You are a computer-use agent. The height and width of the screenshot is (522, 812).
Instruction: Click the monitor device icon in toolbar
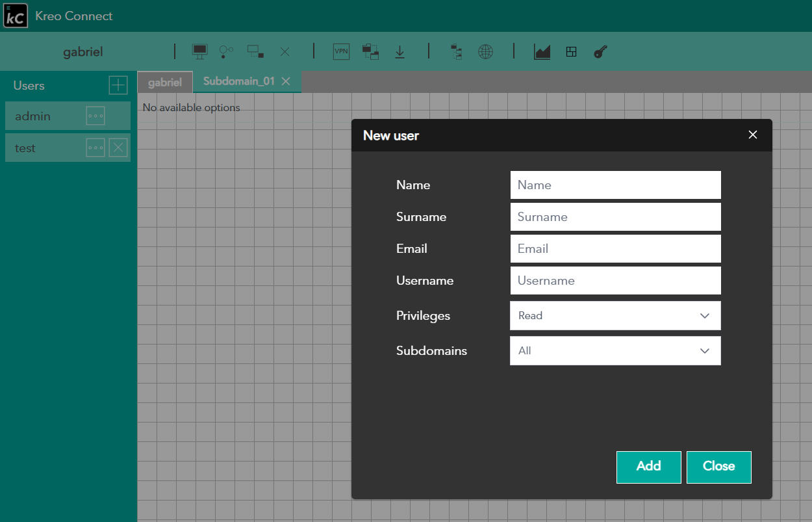[200, 51]
